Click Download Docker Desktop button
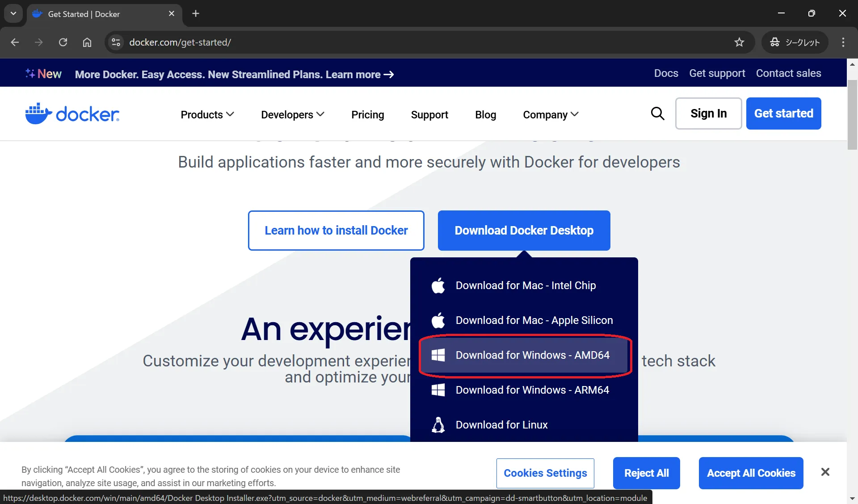The width and height of the screenshot is (858, 504). [524, 231]
